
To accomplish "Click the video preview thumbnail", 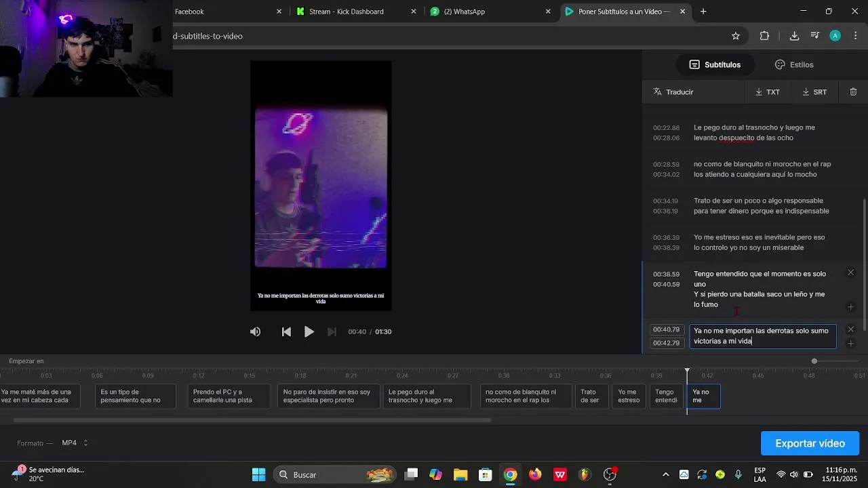I will coord(321,186).
